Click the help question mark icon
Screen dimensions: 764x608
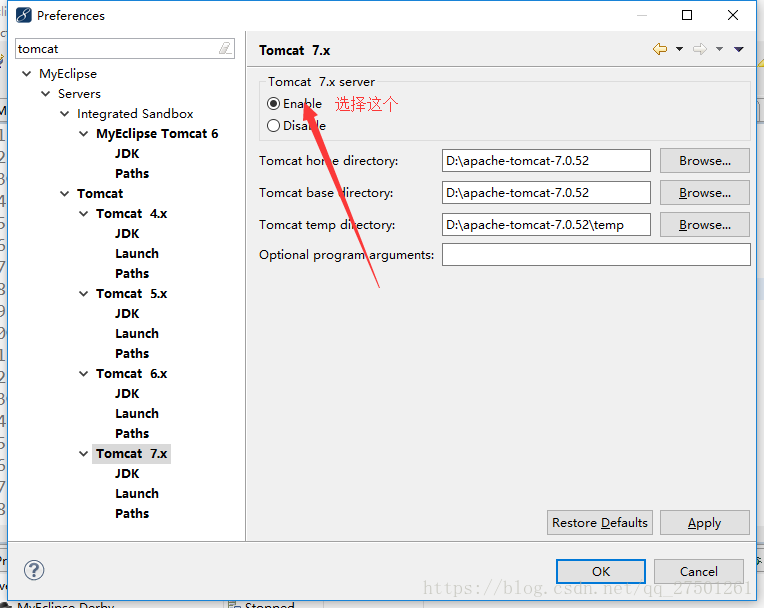point(34,570)
